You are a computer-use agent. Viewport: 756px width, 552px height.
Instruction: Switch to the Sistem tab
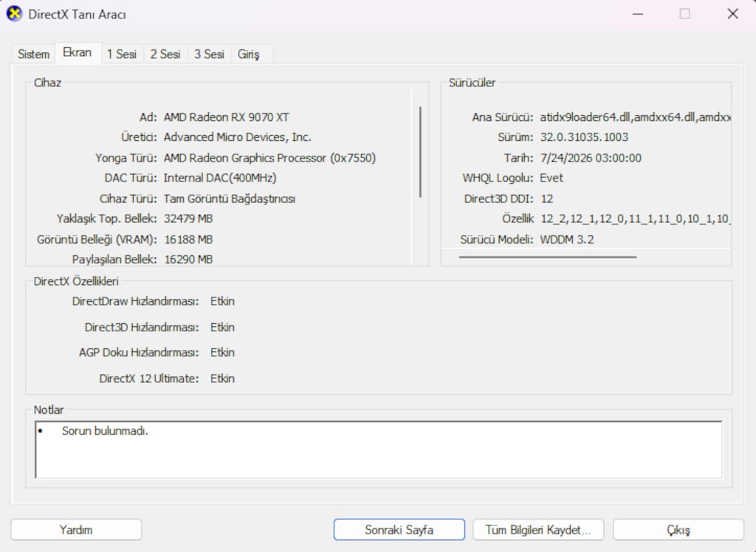[34, 55]
